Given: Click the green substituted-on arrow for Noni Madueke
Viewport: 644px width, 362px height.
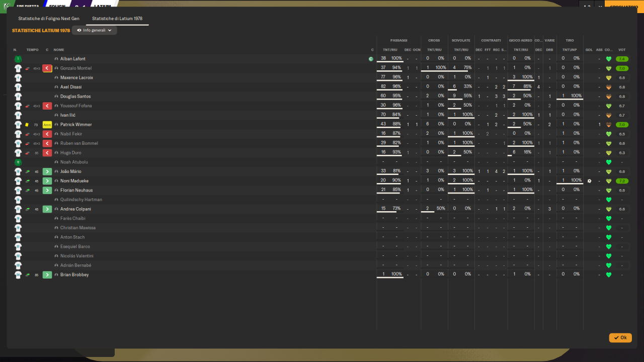Looking at the screenshot, I should [47, 181].
